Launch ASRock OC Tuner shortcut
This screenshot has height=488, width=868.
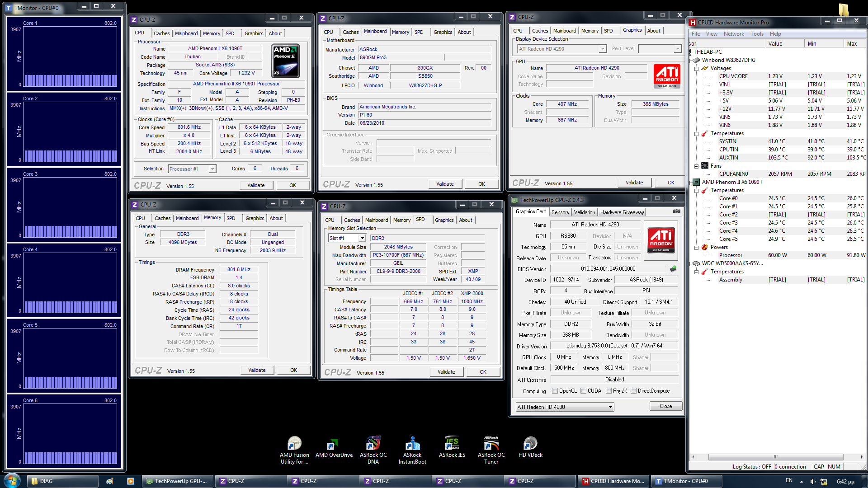(x=491, y=450)
